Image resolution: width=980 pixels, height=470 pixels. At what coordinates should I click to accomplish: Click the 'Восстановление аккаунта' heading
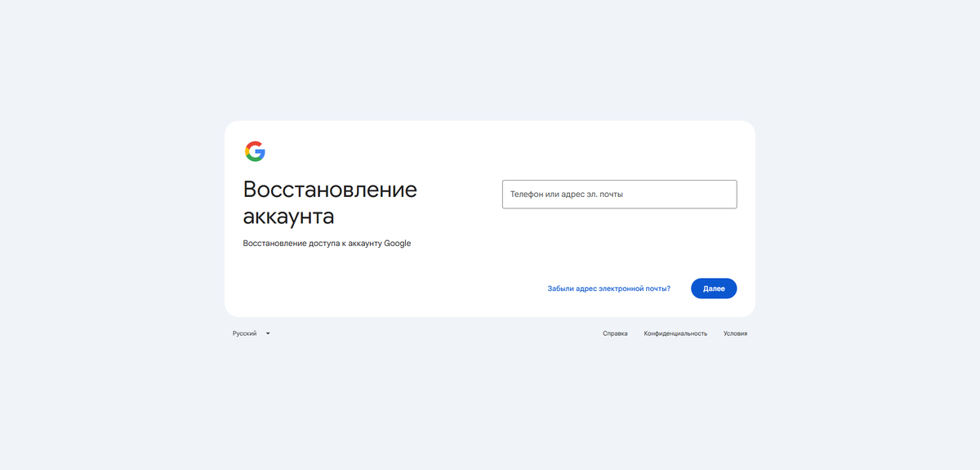tap(330, 203)
